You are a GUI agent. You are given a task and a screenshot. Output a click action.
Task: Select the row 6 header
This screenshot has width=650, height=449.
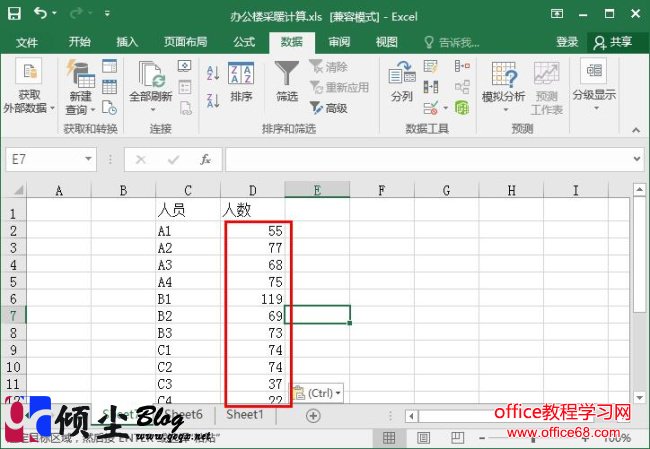(x=13, y=299)
